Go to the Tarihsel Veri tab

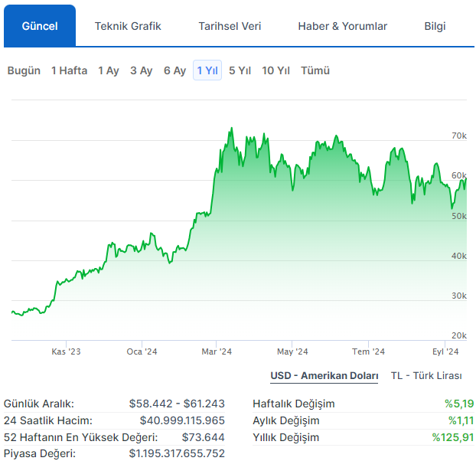(230, 26)
